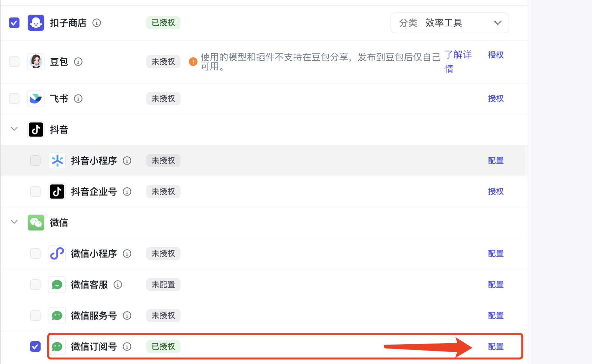Click 授权 link for 豆包
592x364 pixels.
click(496, 55)
